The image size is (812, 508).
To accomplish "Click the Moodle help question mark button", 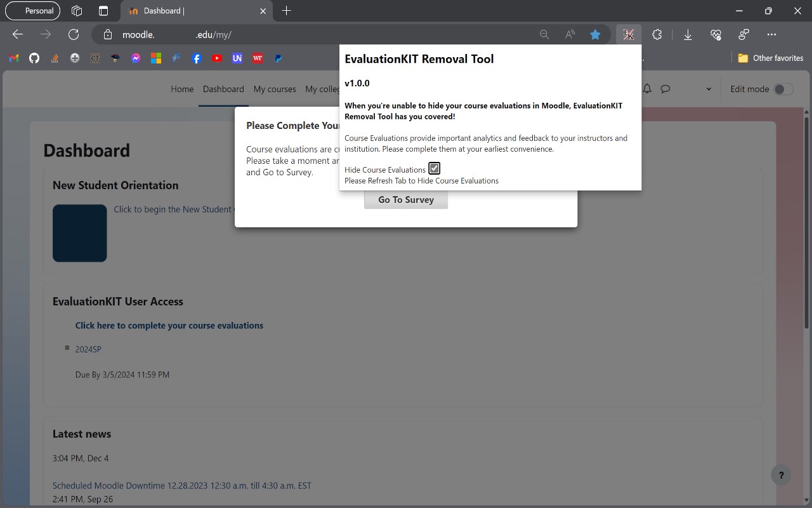I will point(782,475).
